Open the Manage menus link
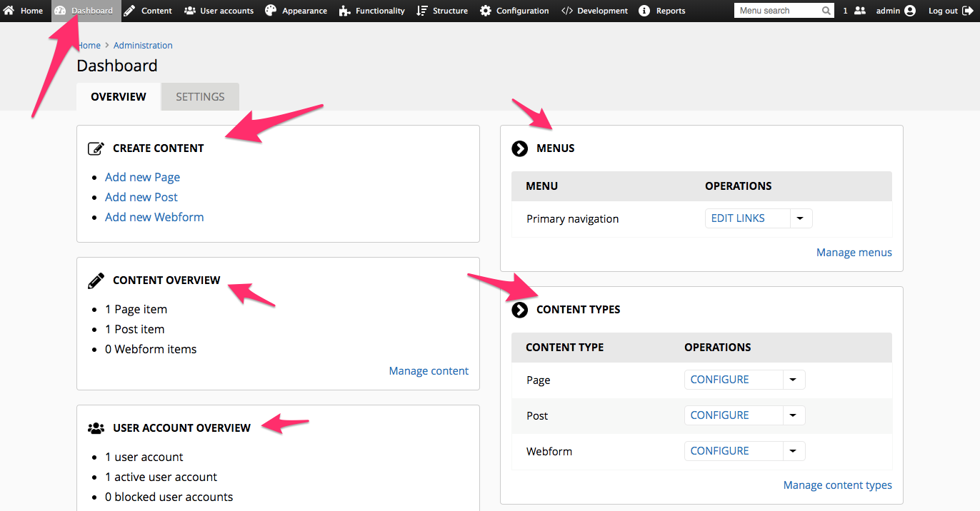 coord(854,253)
